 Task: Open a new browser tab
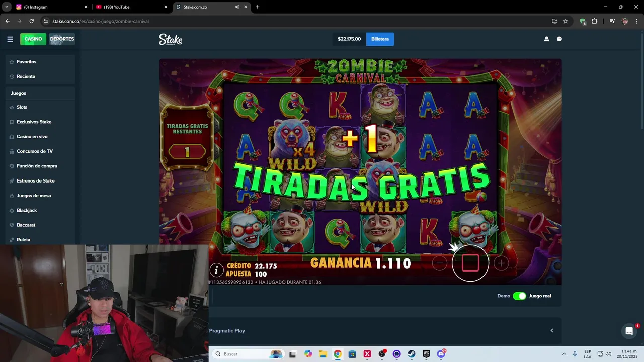pos(258,7)
